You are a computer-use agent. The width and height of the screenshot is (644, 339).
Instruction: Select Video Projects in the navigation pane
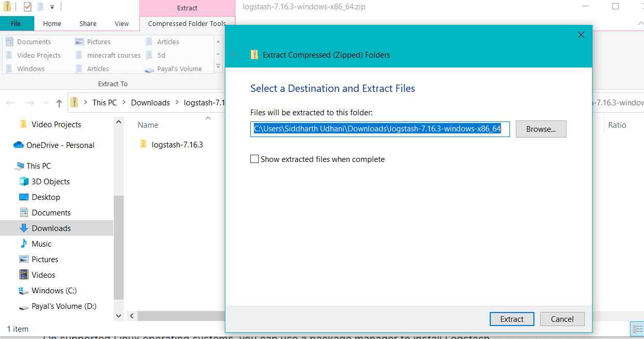pyautogui.click(x=56, y=124)
